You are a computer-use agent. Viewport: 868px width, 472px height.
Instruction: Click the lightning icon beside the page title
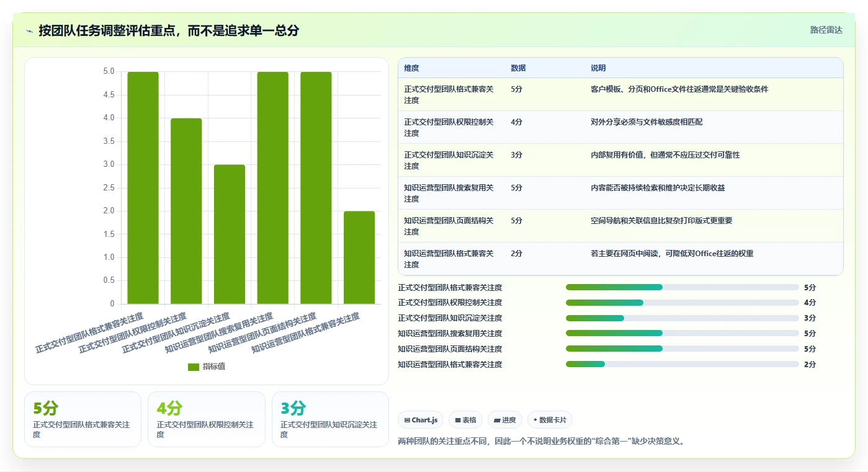click(x=30, y=31)
